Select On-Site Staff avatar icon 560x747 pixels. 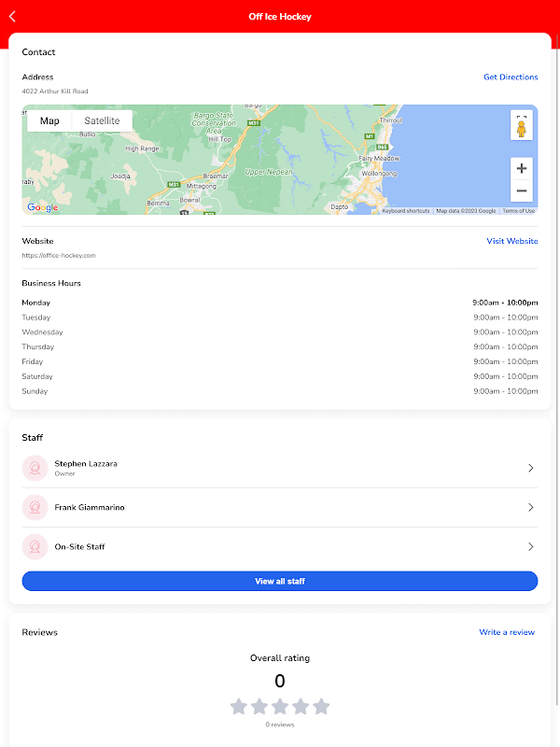35,546
